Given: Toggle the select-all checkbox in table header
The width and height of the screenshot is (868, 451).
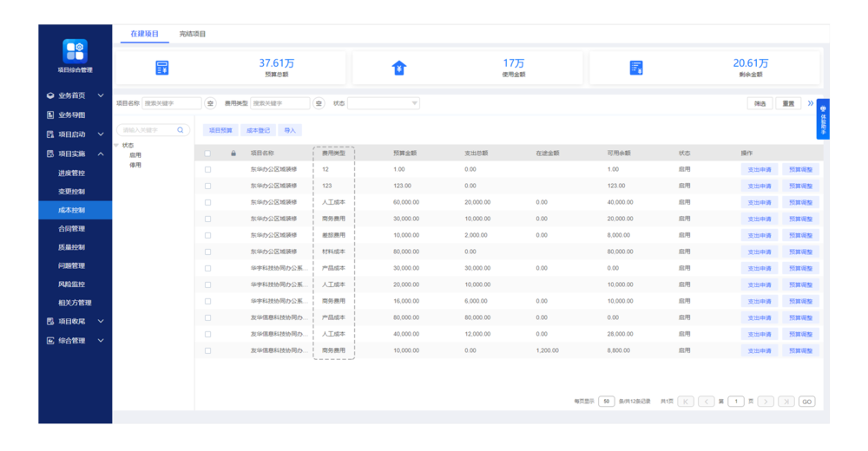Looking at the screenshot, I should pyautogui.click(x=207, y=154).
